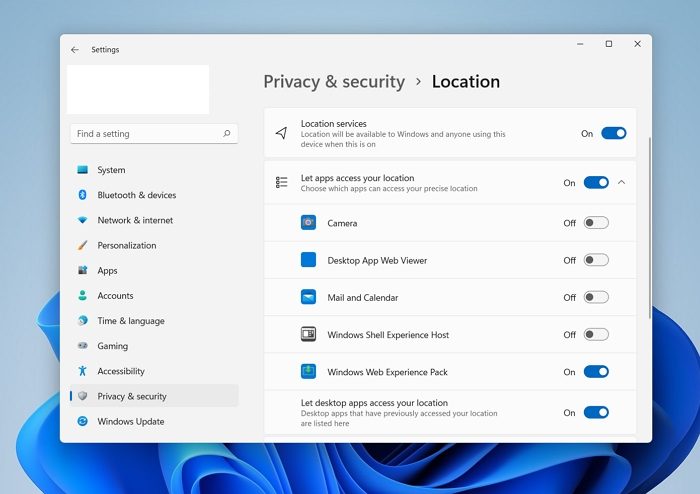Click the Camera app icon
Viewport: 700px width, 494px height.
pyautogui.click(x=308, y=223)
